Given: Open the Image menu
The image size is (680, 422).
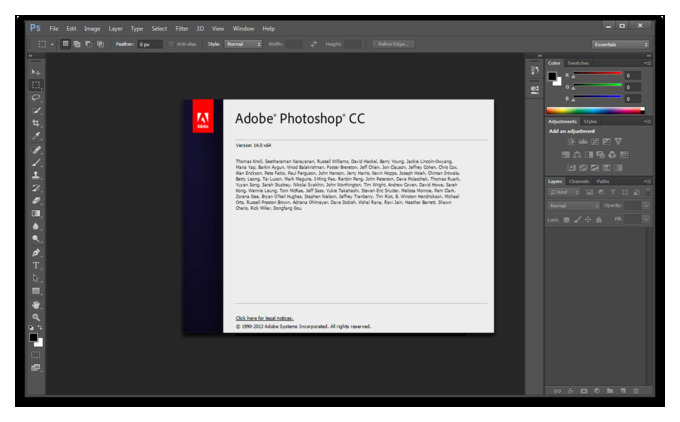Looking at the screenshot, I should point(92,29).
